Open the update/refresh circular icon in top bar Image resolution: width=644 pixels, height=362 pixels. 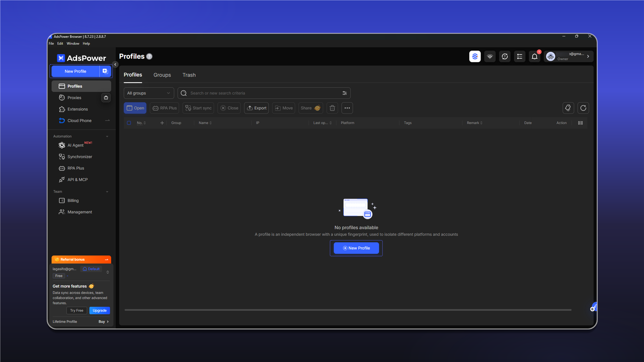click(505, 56)
